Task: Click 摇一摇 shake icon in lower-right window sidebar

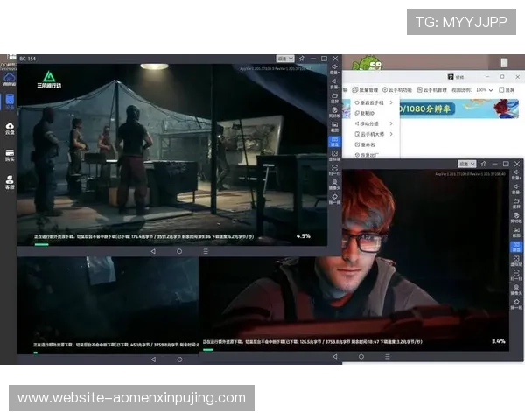Action: [x=515, y=306]
